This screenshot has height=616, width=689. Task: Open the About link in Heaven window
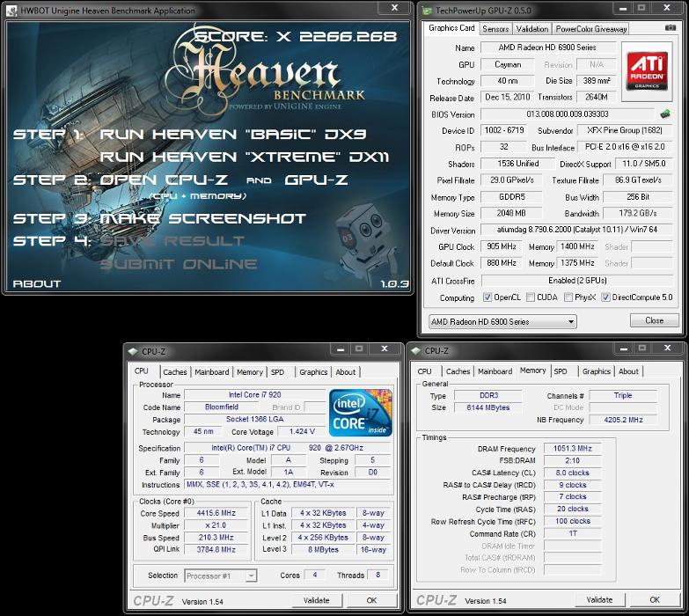(36, 284)
